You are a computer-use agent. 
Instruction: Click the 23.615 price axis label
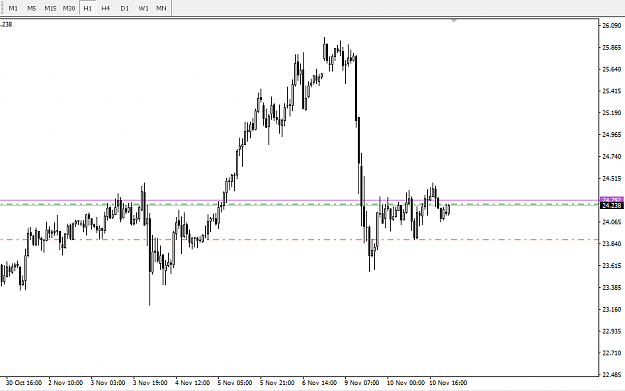point(611,265)
